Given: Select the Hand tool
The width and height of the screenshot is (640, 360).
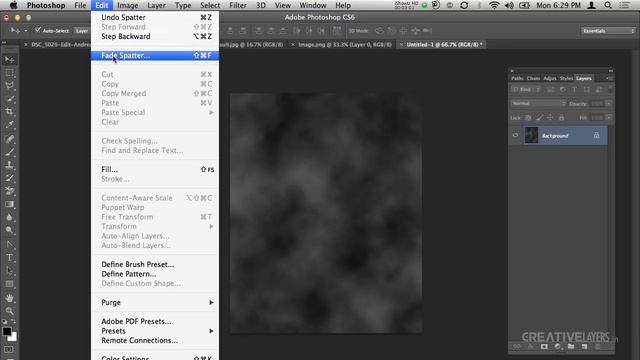Looking at the screenshot, I should coord(9,298).
